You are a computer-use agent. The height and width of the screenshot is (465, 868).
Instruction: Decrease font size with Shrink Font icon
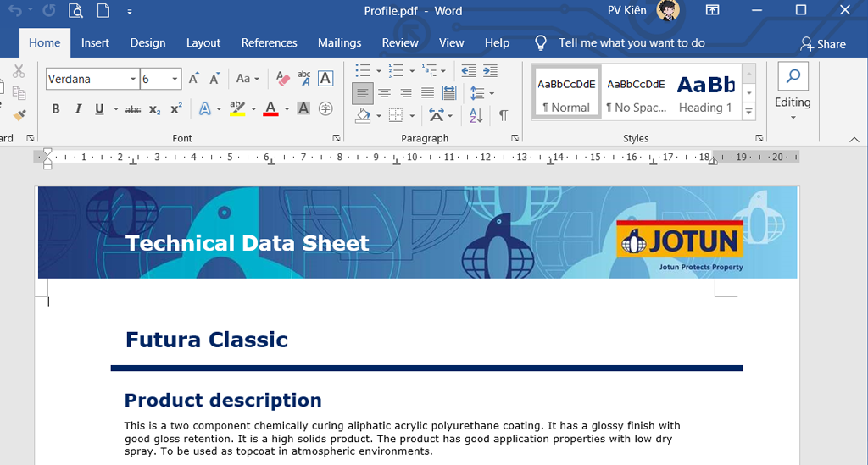[214, 79]
